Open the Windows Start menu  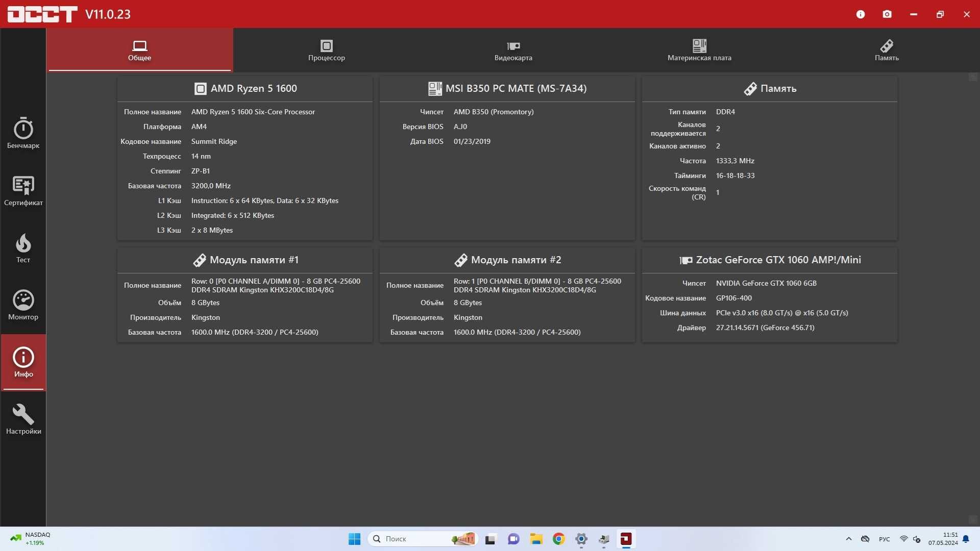[354, 539]
